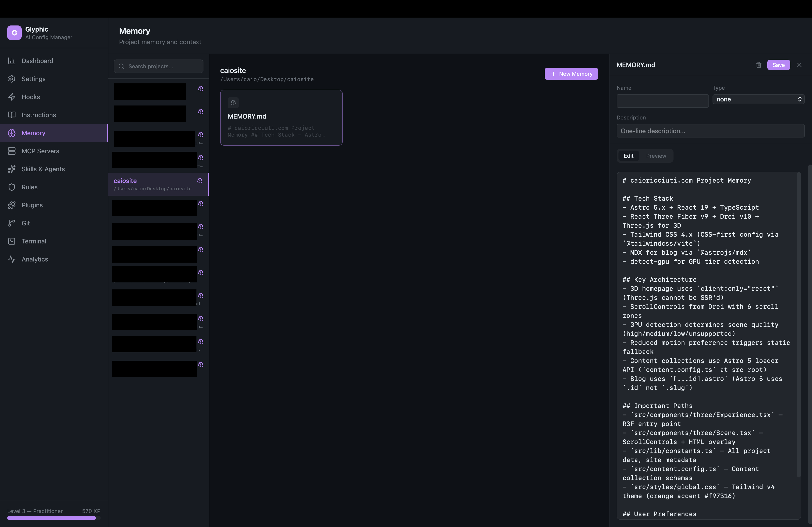Image resolution: width=812 pixels, height=527 pixels.
Task: Focus the Search projects field
Action: pyautogui.click(x=159, y=66)
